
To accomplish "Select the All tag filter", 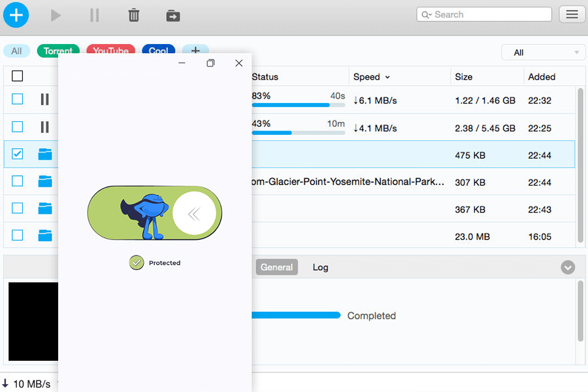I will point(17,51).
